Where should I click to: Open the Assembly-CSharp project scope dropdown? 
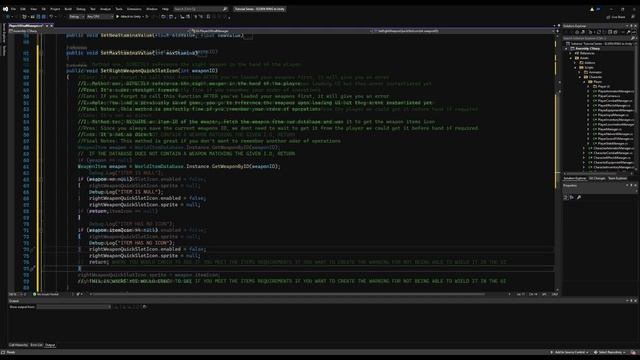click(98, 31)
